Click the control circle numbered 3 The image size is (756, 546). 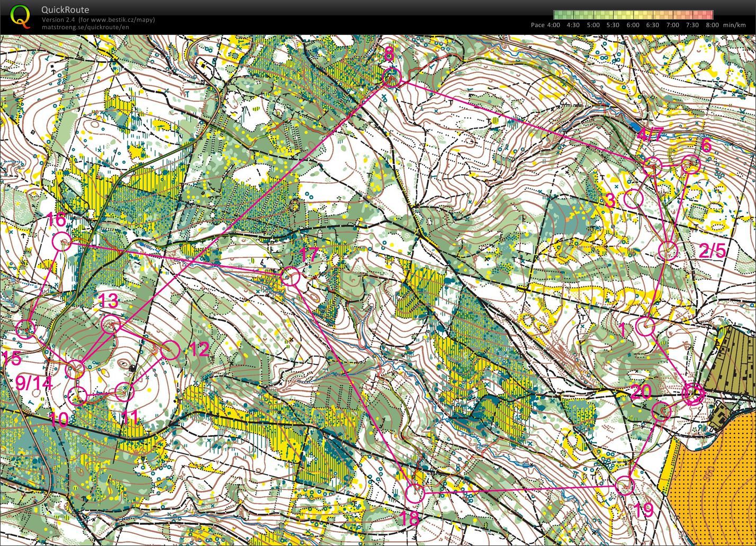(x=634, y=199)
